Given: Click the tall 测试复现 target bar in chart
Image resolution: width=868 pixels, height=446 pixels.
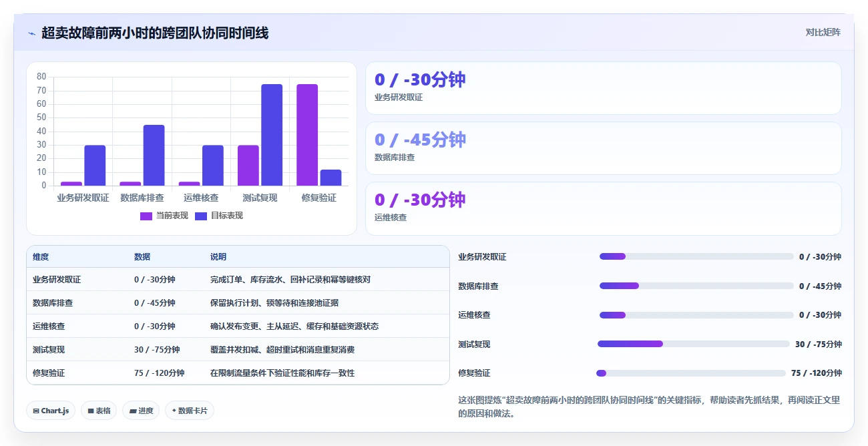Looking at the screenshot, I should (272, 135).
